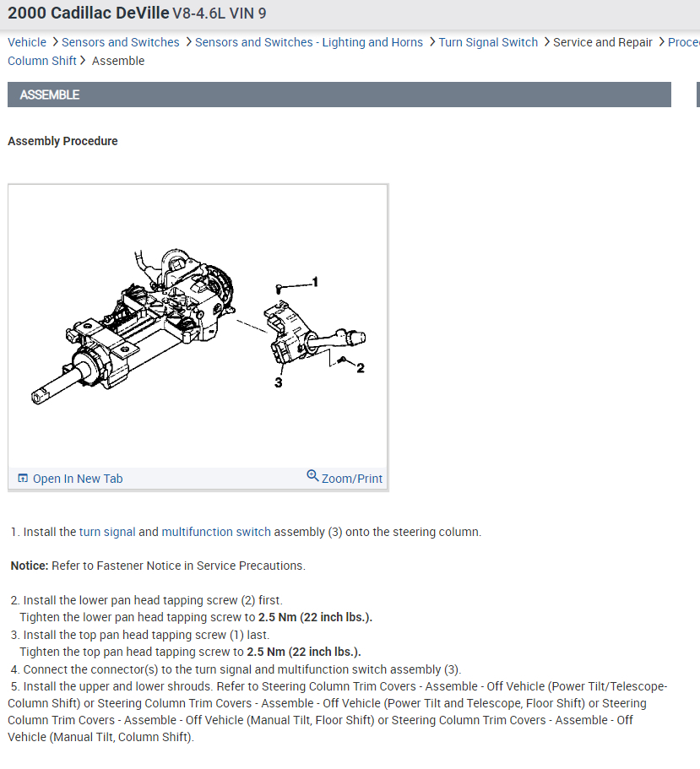Click the chevron before Service and Repair
This screenshot has height=769, width=700.
pyautogui.click(x=547, y=42)
